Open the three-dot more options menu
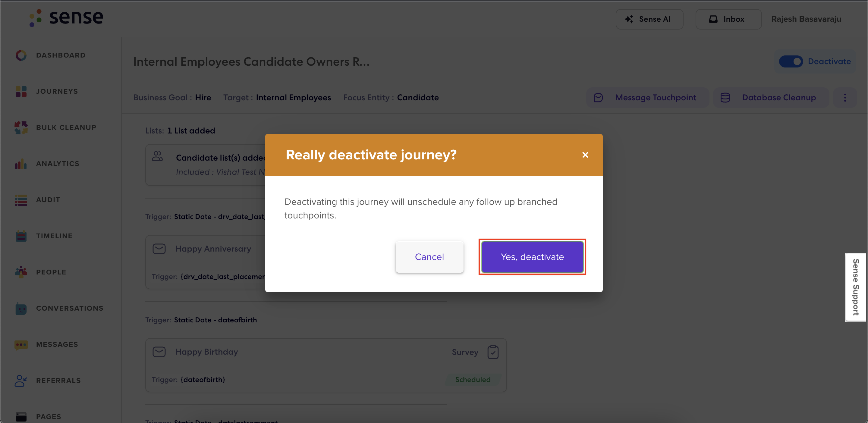The height and width of the screenshot is (423, 868). click(x=845, y=98)
